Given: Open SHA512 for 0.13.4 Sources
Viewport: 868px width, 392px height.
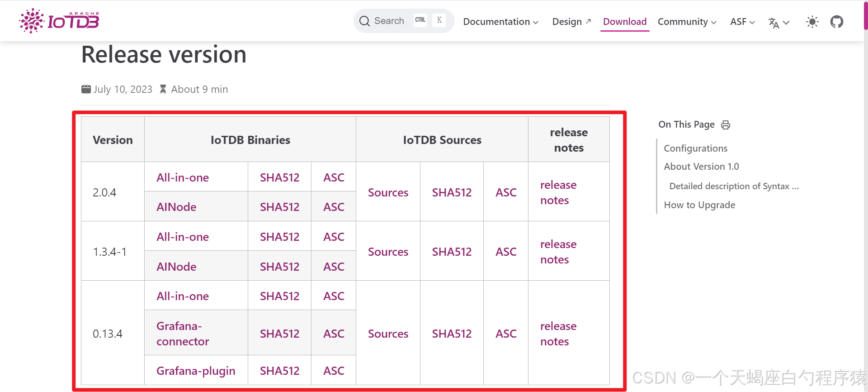Looking at the screenshot, I should (x=452, y=334).
